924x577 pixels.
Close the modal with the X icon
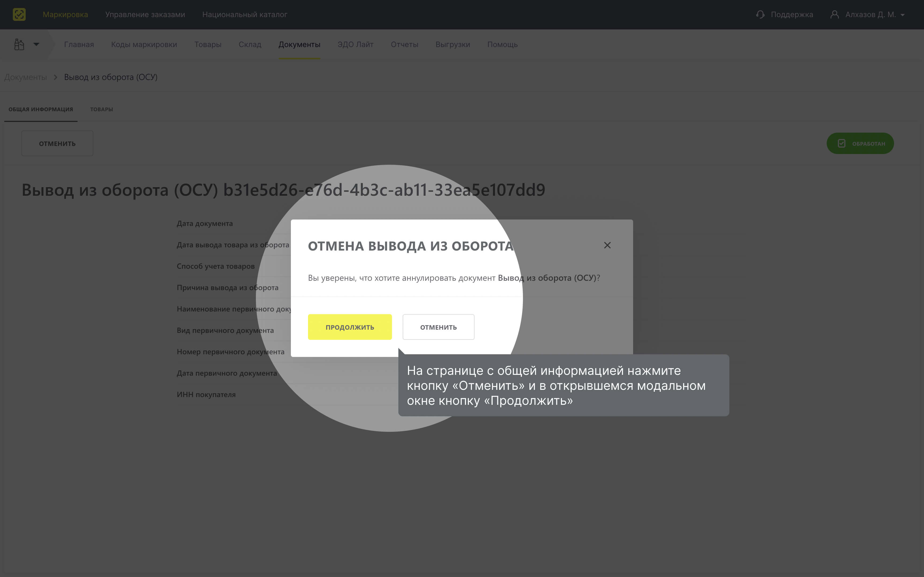[607, 245]
